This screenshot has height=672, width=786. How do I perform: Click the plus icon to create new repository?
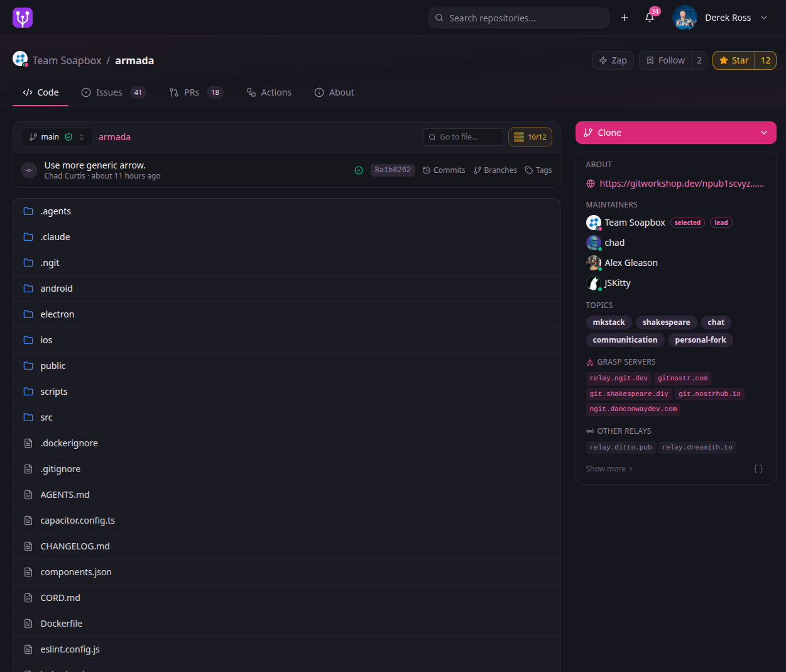(625, 18)
